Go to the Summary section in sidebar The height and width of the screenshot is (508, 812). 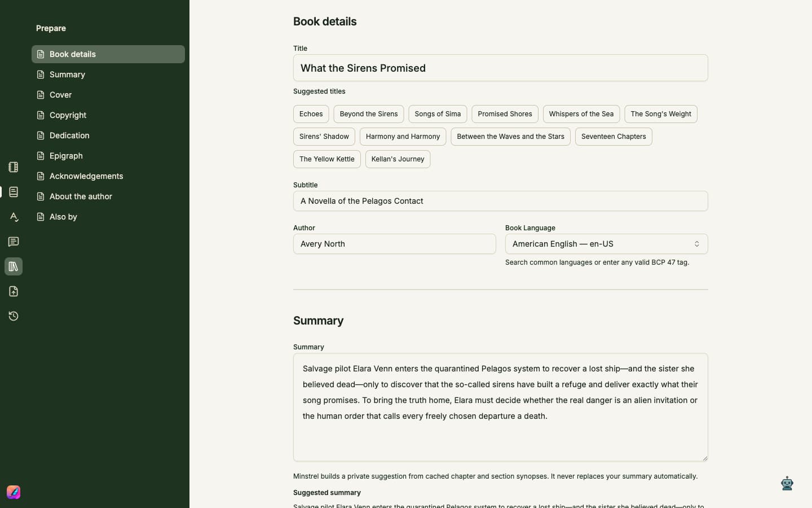108,75
